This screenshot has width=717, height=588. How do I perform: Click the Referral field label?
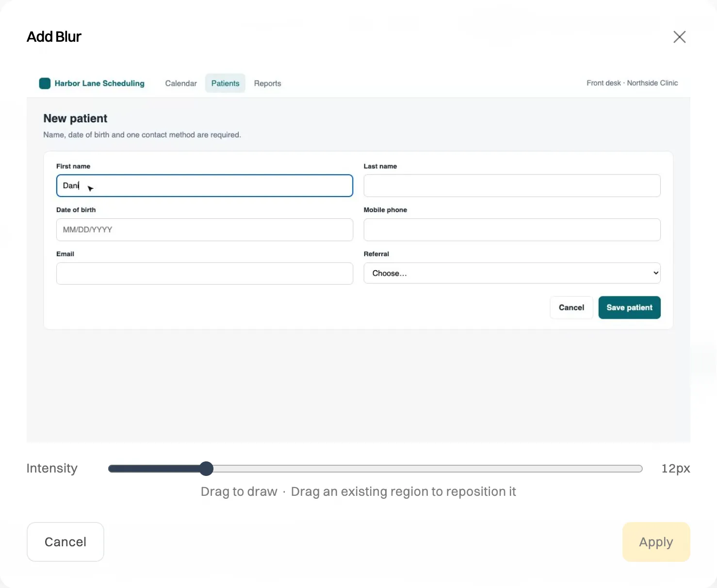pyautogui.click(x=376, y=254)
